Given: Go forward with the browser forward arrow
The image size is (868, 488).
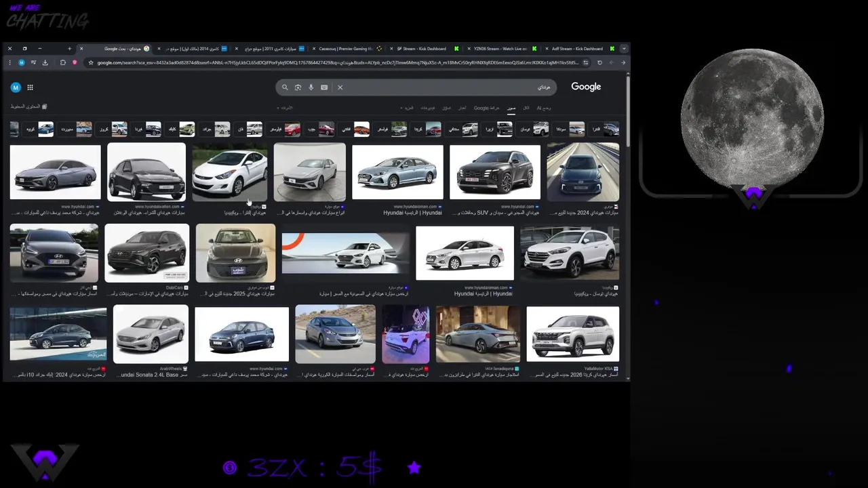Looking at the screenshot, I should tap(612, 62).
